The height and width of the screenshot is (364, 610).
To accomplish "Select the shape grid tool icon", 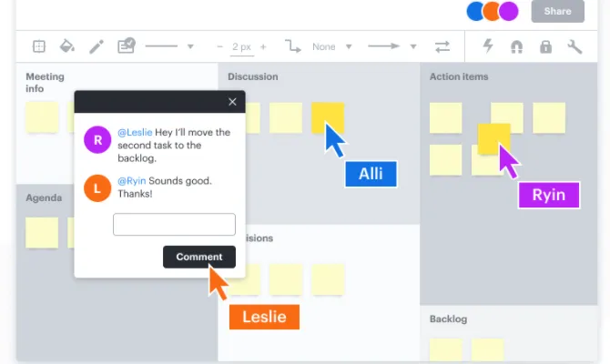I will (x=39, y=46).
